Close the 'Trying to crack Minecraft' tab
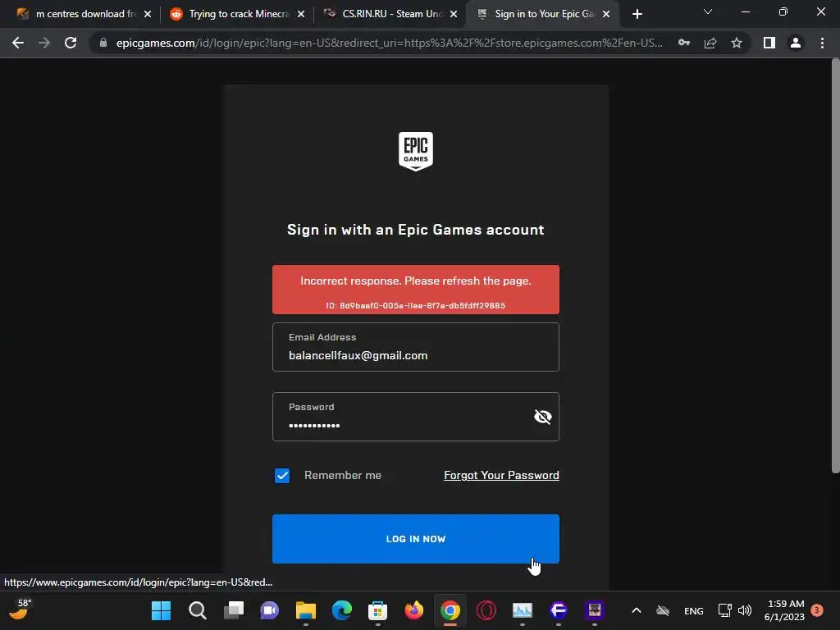This screenshot has width=840, height=630. [x=301, y=15]
